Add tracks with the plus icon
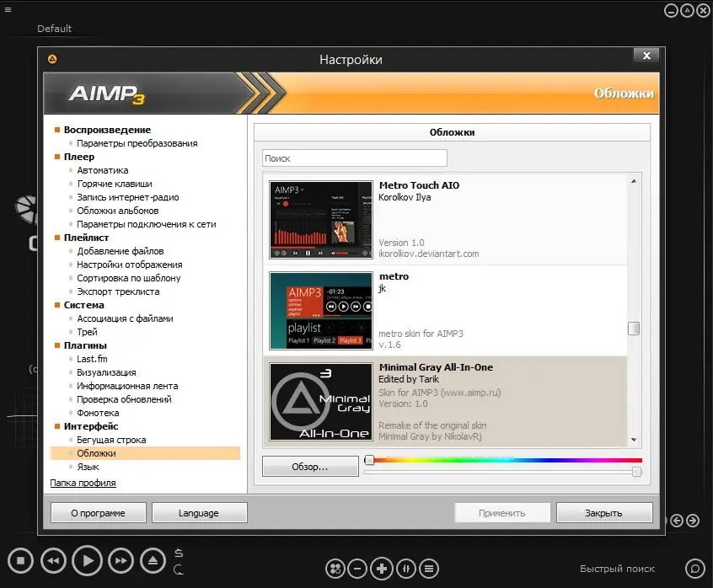Viewport: 713px width, 588px height. (x=382, y=569)
